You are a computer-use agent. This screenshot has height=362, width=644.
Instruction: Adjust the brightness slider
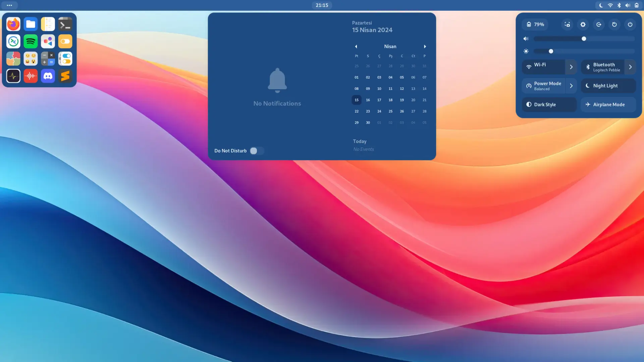coord(584,51)
